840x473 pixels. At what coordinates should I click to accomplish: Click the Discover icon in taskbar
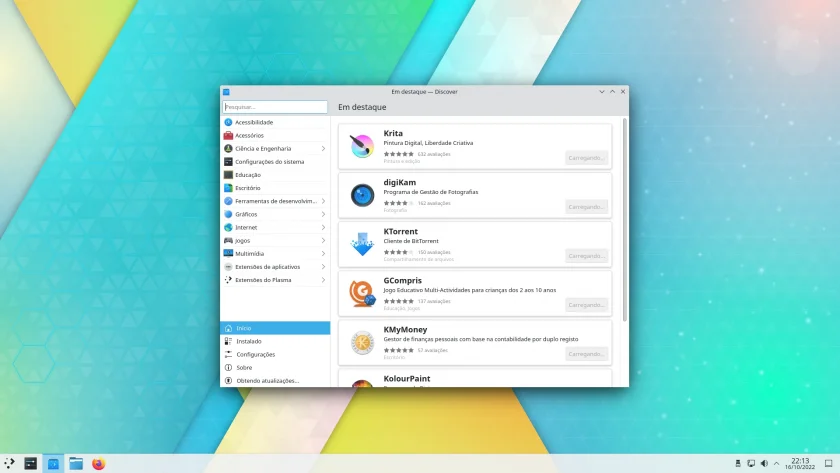click(x=53, y=463)
